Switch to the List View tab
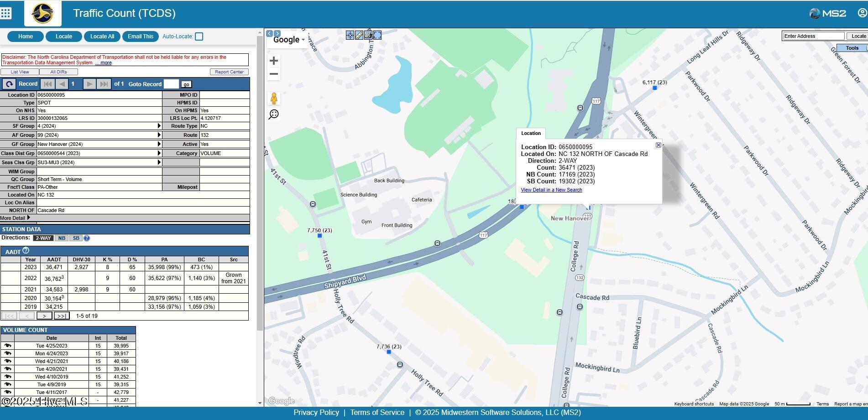This screenshot has width=868, height=420. 20,72
